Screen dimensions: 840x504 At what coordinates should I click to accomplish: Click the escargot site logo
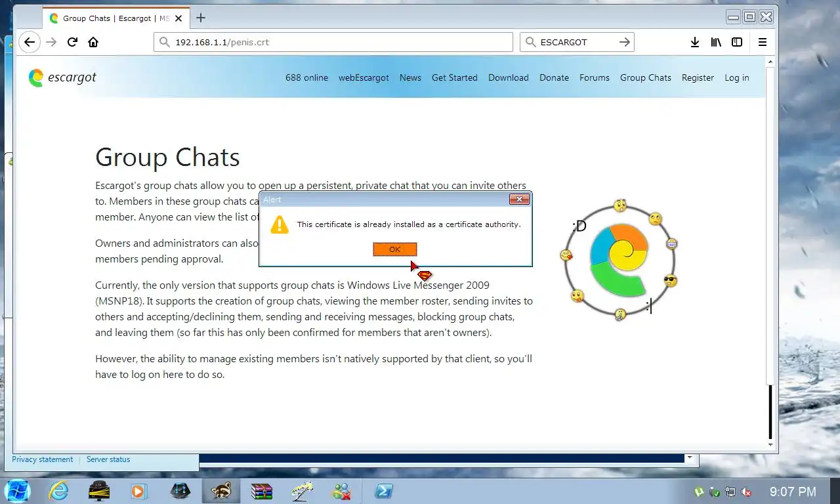(62, 77)
